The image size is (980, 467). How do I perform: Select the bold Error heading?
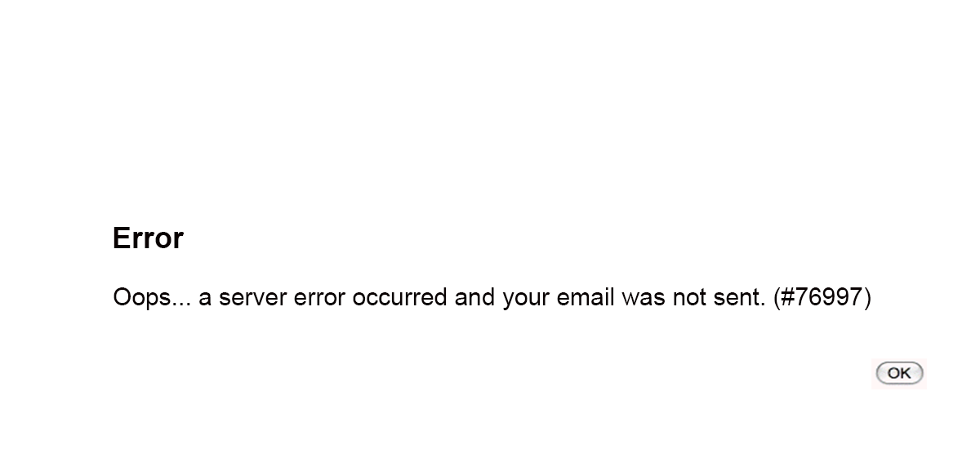[x=148, y=238]
